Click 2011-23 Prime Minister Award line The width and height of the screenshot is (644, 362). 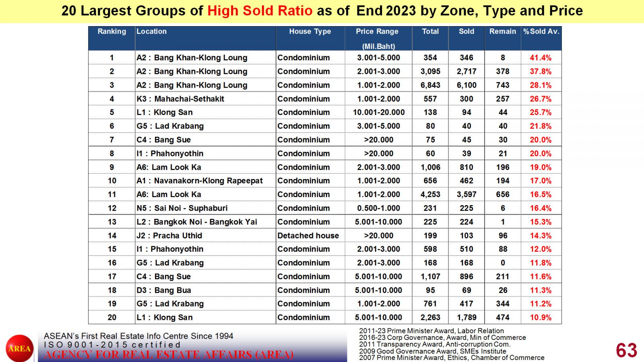[431, 331]
